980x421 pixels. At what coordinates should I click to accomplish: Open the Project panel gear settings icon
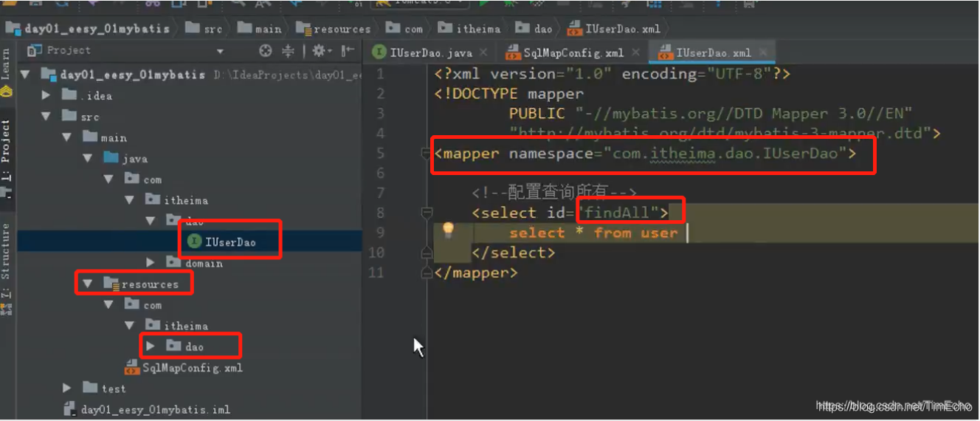321,51
